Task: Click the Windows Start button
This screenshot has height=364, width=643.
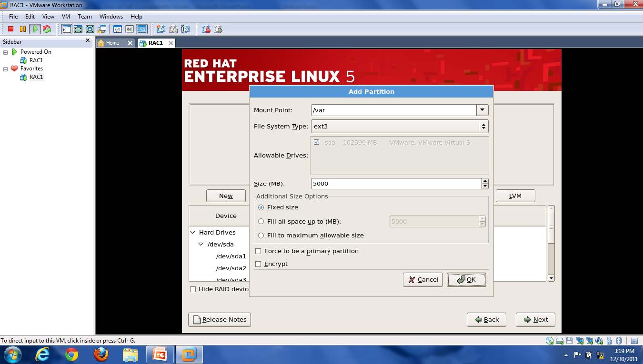Action: (x=12, y=354)
